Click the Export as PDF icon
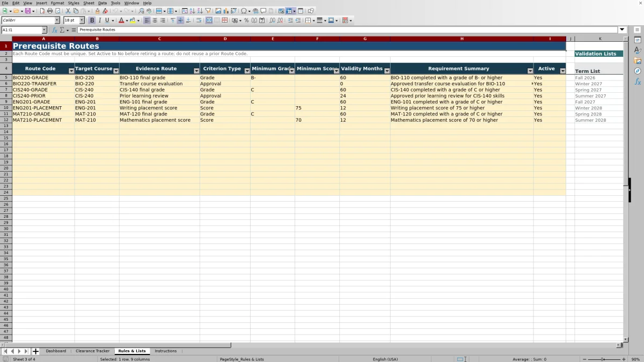Screen dimensions: 644x362 tap(42, 11)
